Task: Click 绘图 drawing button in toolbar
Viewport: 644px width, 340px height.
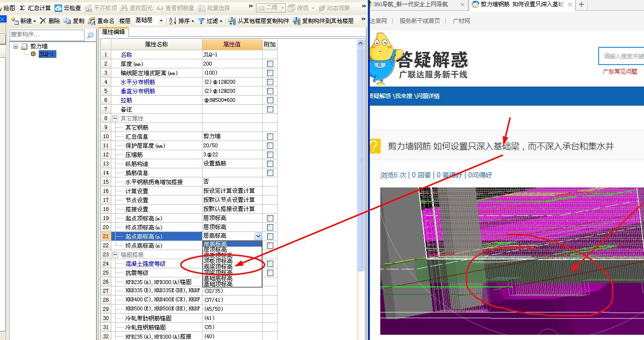Action: [8, 8]
